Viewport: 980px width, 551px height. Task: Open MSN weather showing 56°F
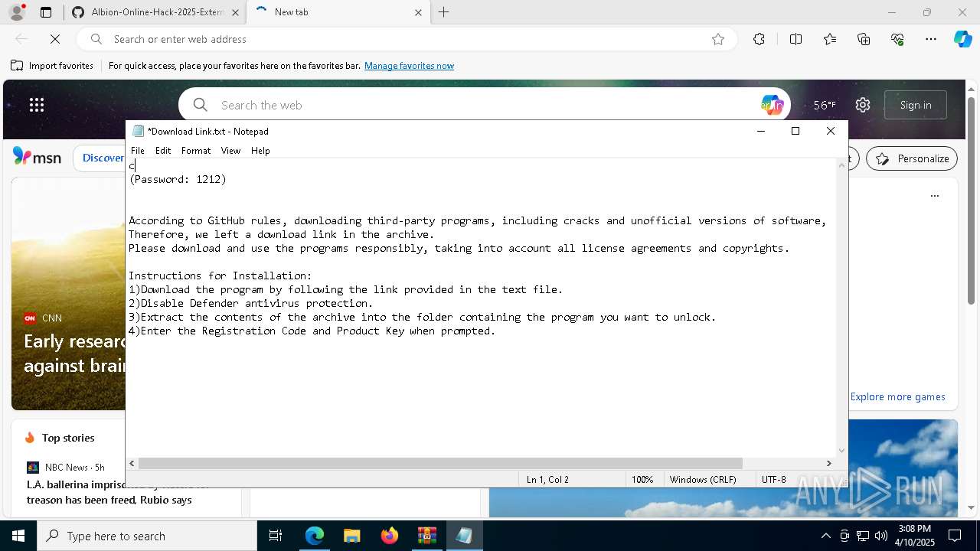click(825, 105)
